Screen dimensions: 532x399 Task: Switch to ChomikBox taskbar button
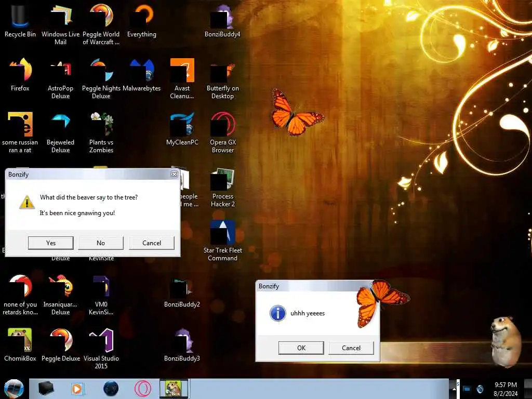click(174, 389)
